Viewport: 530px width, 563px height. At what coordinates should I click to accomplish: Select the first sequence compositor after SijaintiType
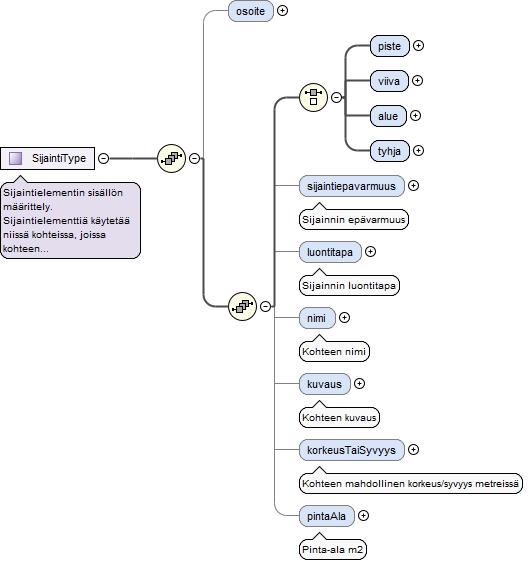(x=172, y=158)
